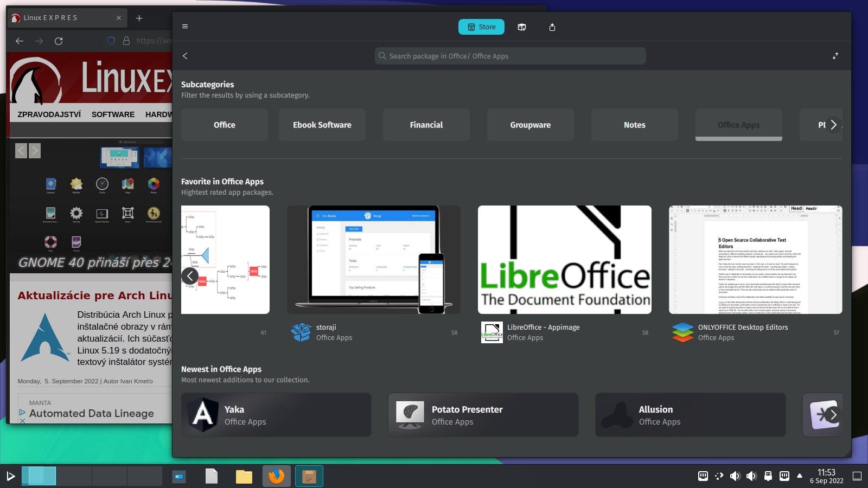This screenshot has height=488, width=868.
Task: Filter by the Ebook Software subcategory
Action: click(x=322, y=125)
